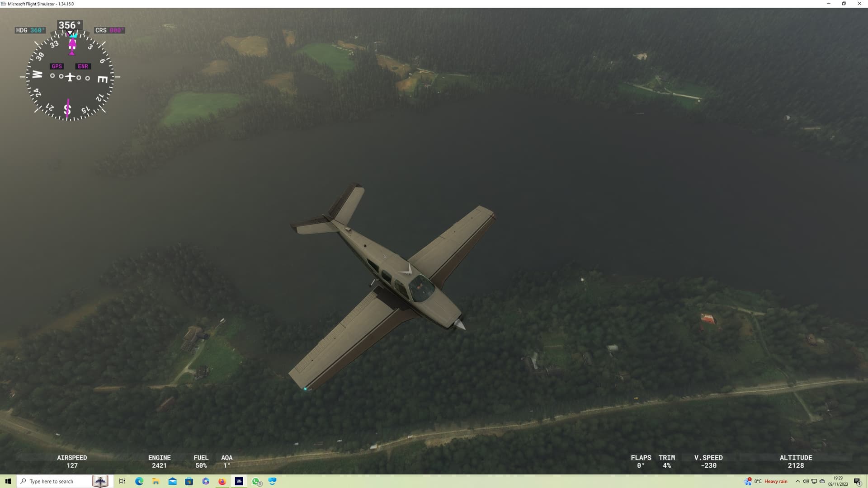Open the volume control icon
This screenshot has width=868, height=488.
pos(806,481)
